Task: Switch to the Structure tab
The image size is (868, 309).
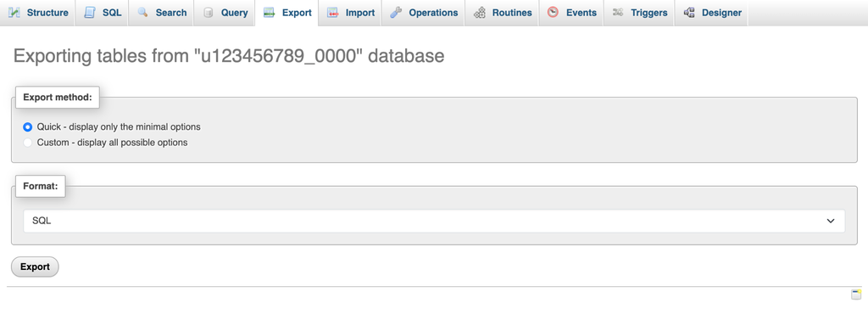Action: 37,13
